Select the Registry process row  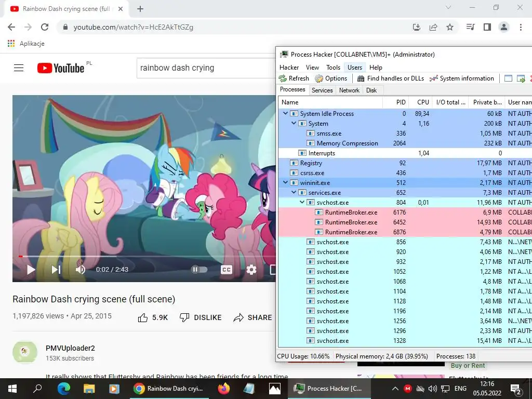pyautogui.click(x=405, y=163)
